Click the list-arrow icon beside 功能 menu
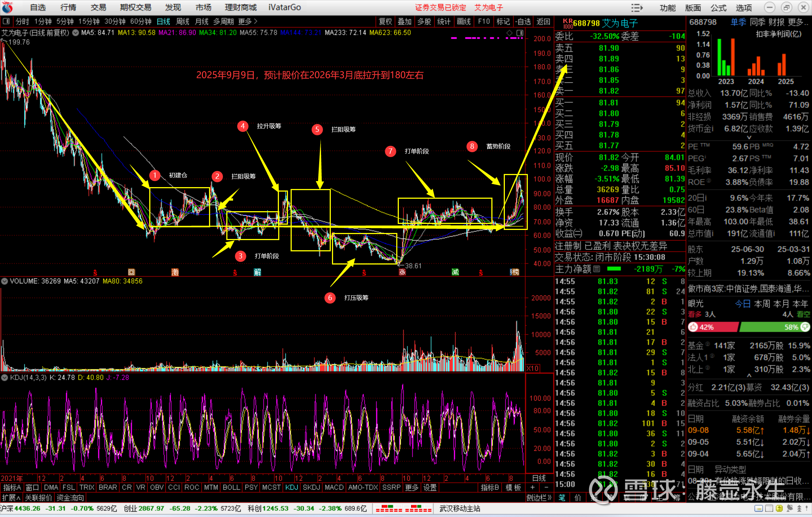812x517 pixels. (x=637, y=8)
